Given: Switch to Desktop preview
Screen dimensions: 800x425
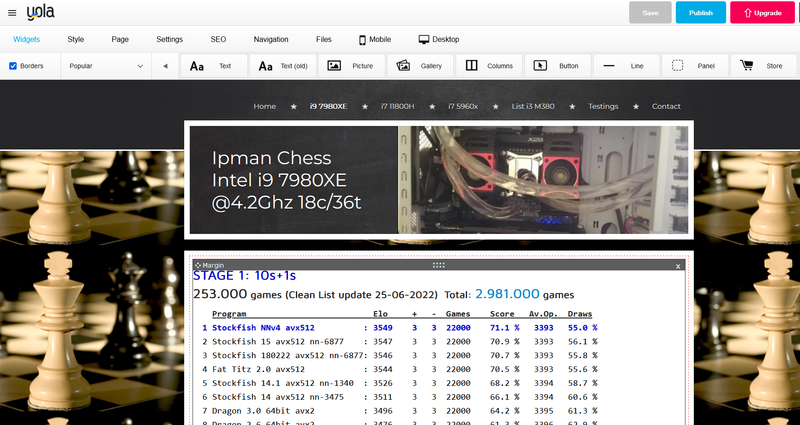Looking at the screenshot, I should tap(439, 39).
